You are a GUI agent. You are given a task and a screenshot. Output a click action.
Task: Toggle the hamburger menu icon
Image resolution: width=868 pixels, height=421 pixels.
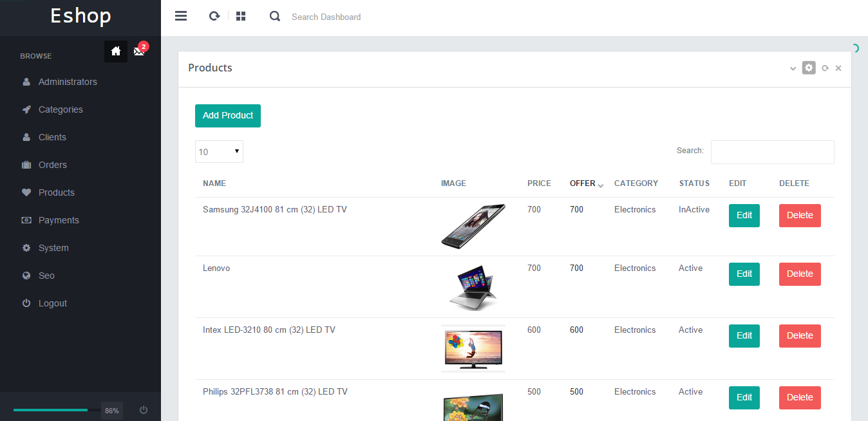(x=181, y=16)
